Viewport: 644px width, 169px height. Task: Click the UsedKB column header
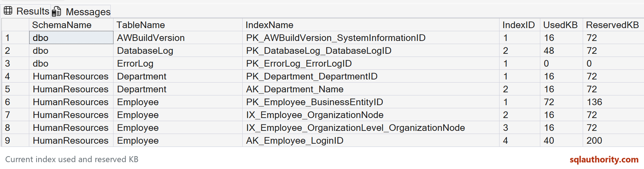click(x=561, y=25)
